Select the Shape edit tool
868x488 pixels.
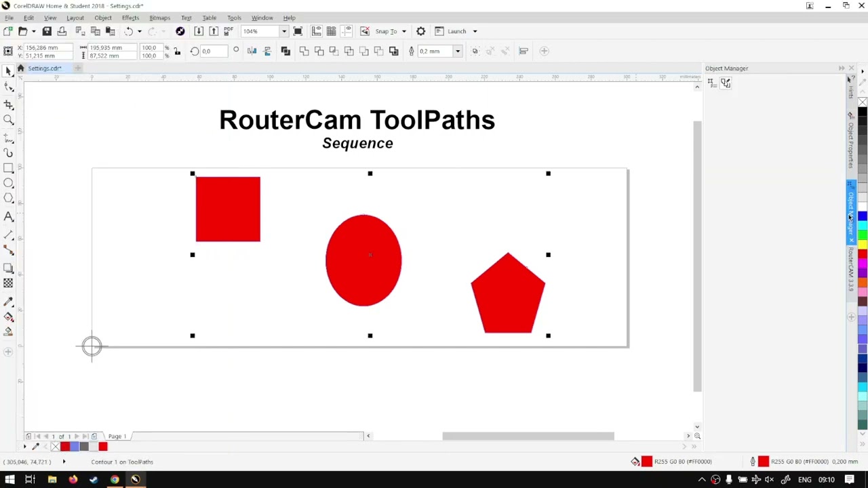pos(8,87)
